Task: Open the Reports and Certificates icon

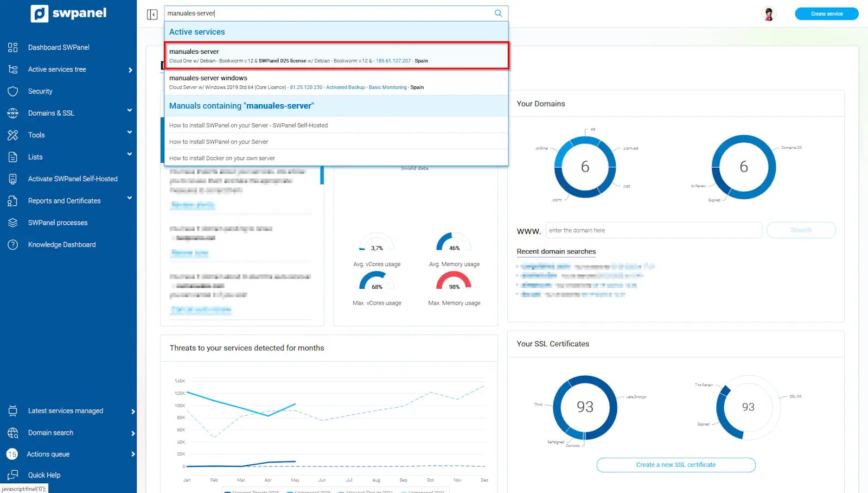Action: coord(13,201)
